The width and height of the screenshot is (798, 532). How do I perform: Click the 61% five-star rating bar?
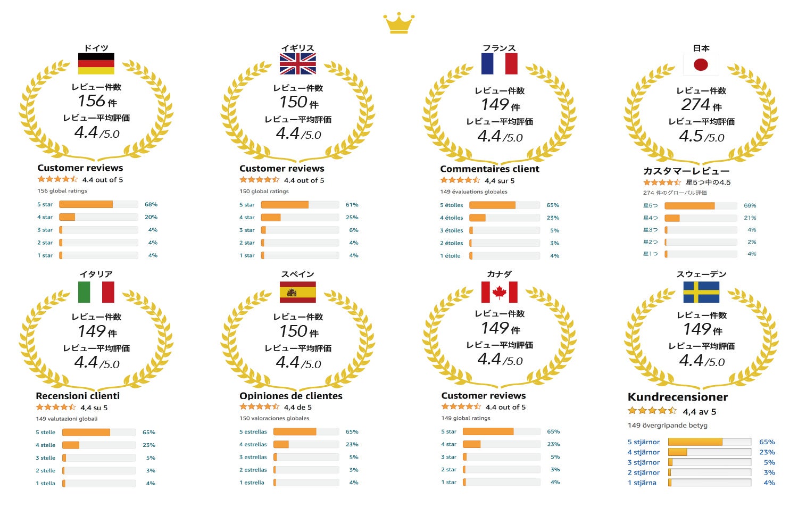click(x=300, y=205)
